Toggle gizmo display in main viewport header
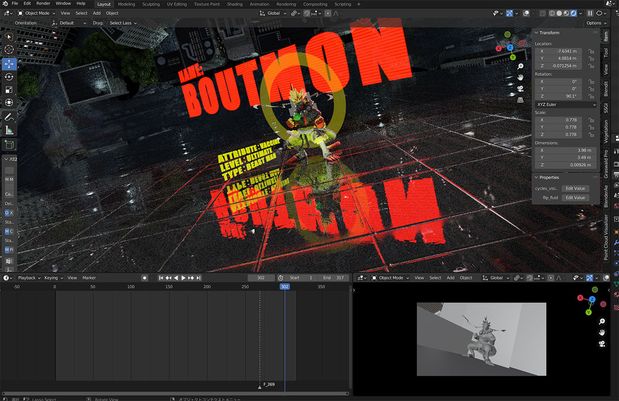 (510, 13)
